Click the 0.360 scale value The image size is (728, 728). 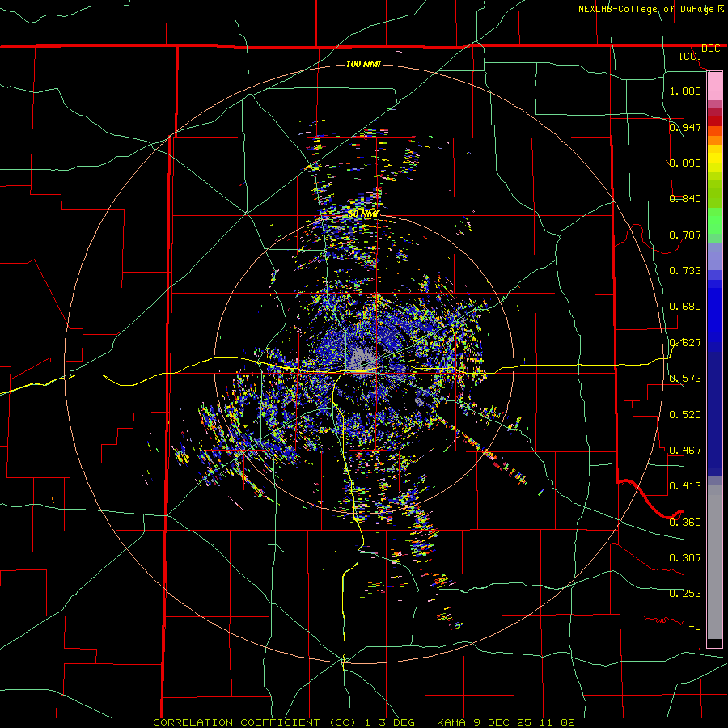pyautogui.click(x=685, y=522)
